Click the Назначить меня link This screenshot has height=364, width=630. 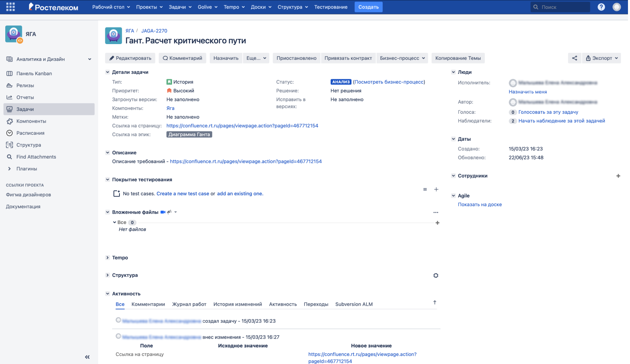click(x=528, y=92)
